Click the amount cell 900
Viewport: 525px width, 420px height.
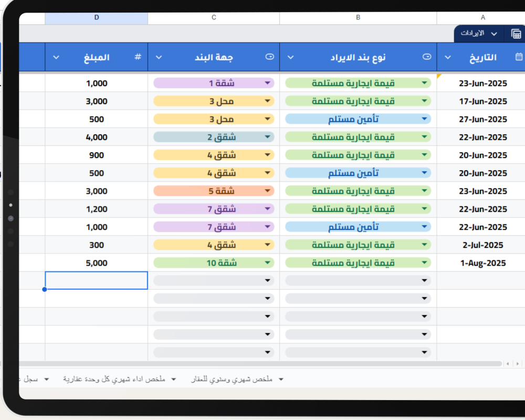pyautogui.click(x=97, y=155)
